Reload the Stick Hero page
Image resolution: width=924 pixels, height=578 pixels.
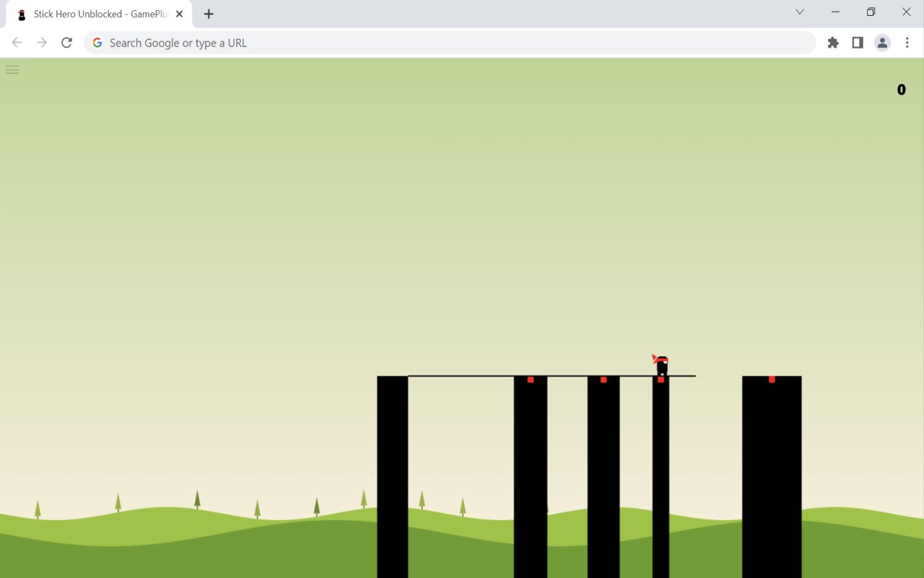pyautogui.click(x=66, y=43)
